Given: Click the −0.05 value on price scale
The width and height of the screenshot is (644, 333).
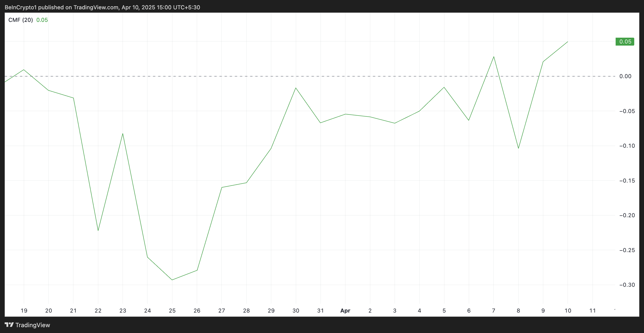Looking at the screenshot, I should coord(627,111).
